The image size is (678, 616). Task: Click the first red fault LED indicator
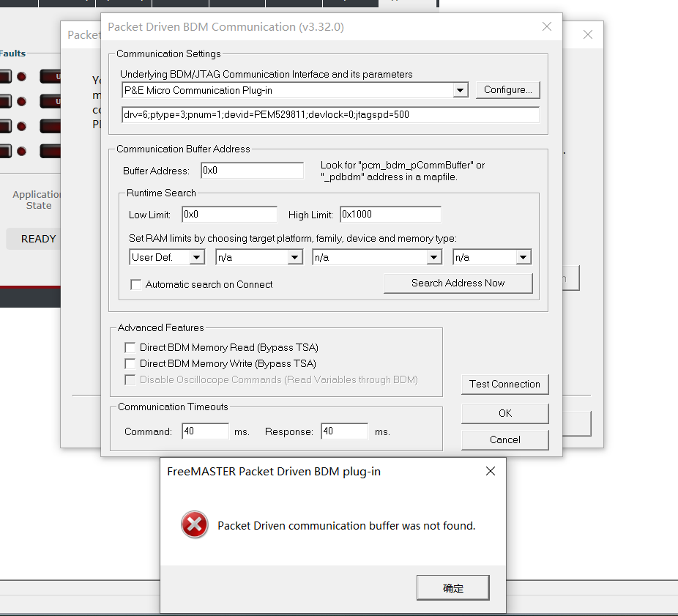tap(21, 76)
